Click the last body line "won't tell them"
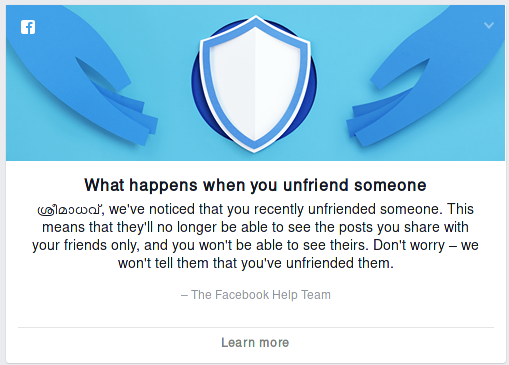 click(256, 263)
